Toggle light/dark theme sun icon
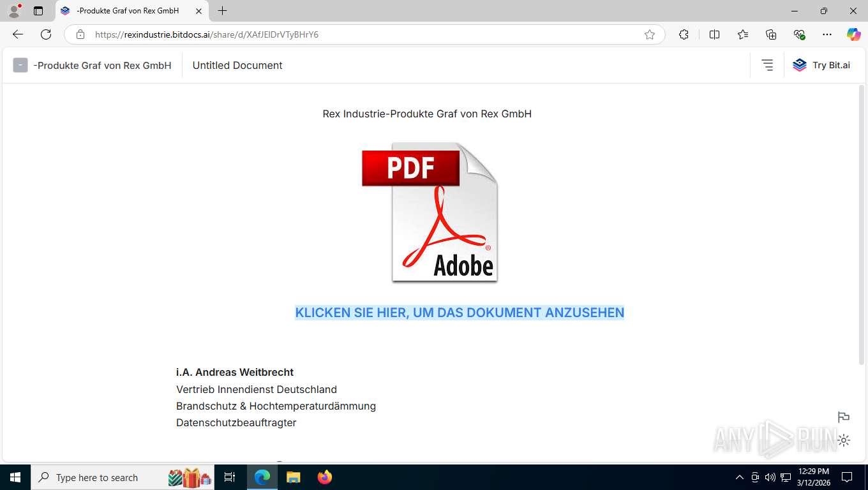This screenshot has height=490, width=868. click(x=844, y=440)
